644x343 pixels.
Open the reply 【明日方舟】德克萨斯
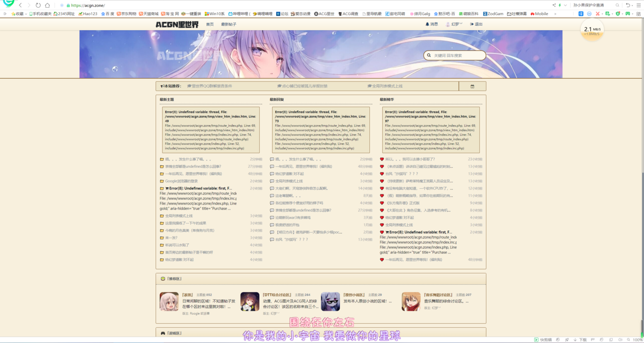coord(308,232)
